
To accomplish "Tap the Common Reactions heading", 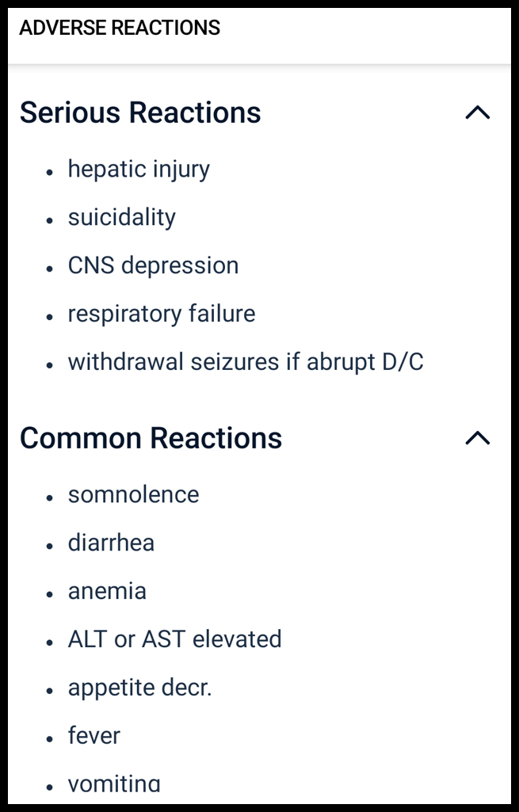I will pos(151,438).
